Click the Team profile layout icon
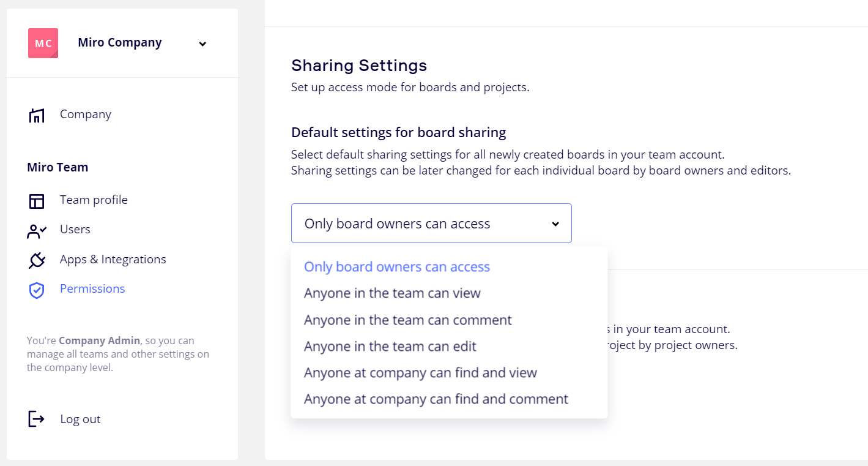 click(37, 201)
